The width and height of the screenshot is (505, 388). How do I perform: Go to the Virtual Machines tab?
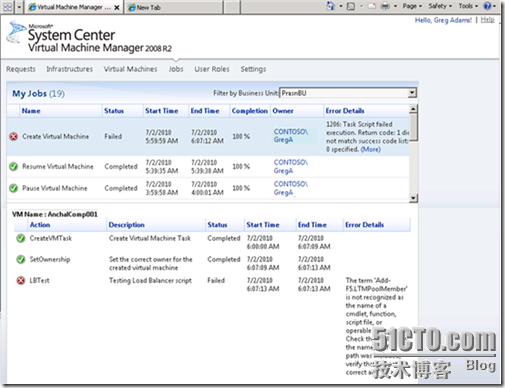130,69
